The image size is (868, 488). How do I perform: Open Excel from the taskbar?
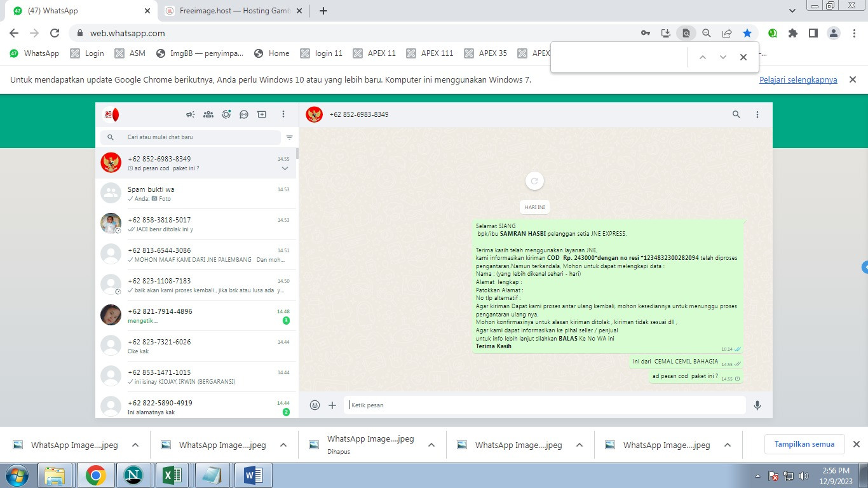click(x=173, y=475)
